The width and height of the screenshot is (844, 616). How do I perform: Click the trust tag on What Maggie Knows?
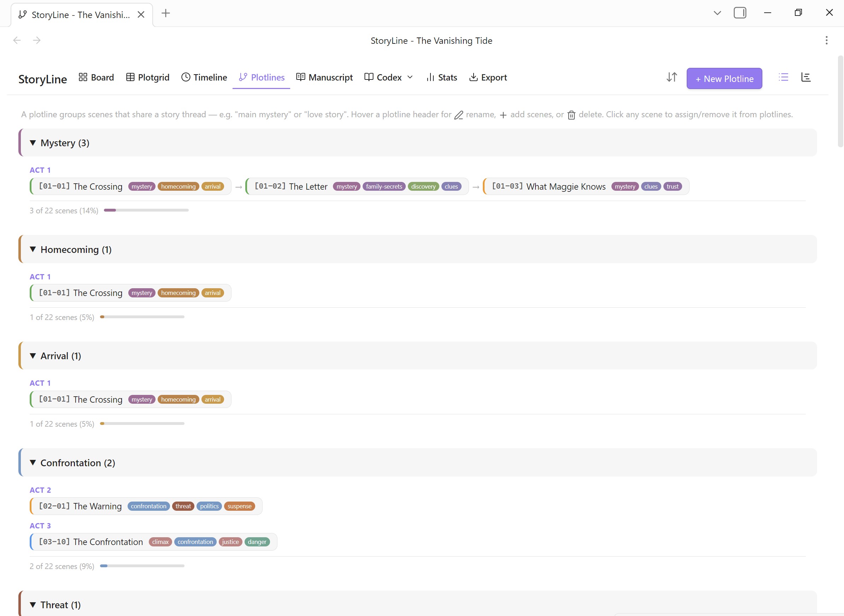[x=672, y=186]
